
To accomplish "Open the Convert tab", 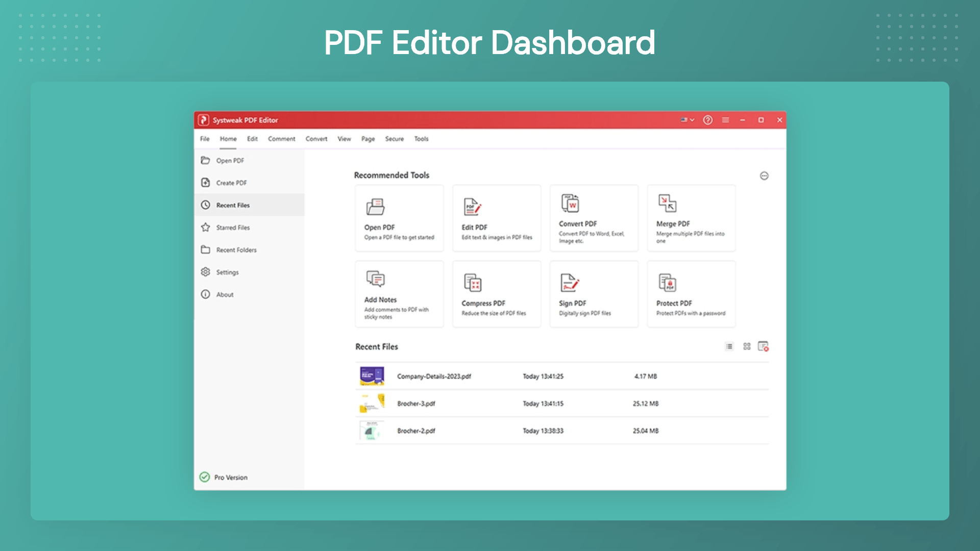I will click(x=316, y=139).
